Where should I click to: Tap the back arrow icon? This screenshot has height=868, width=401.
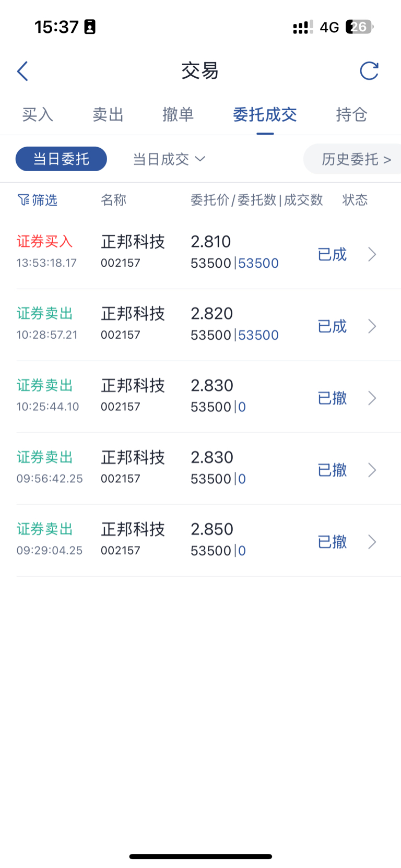pyautogui.click(x=22, y=71)
